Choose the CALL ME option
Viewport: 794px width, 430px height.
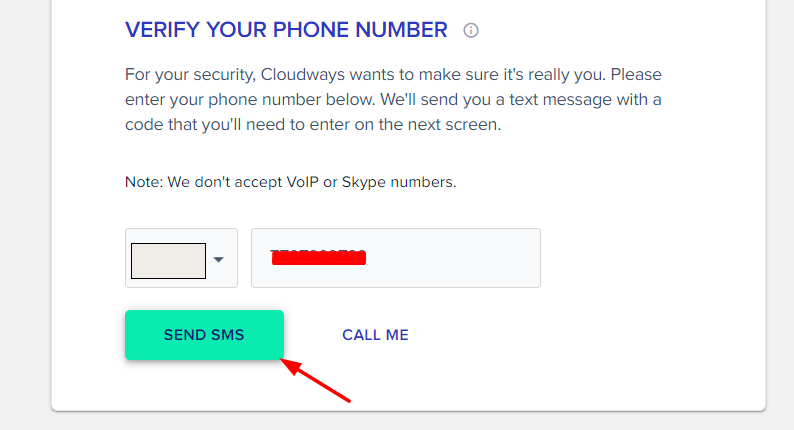375,335
